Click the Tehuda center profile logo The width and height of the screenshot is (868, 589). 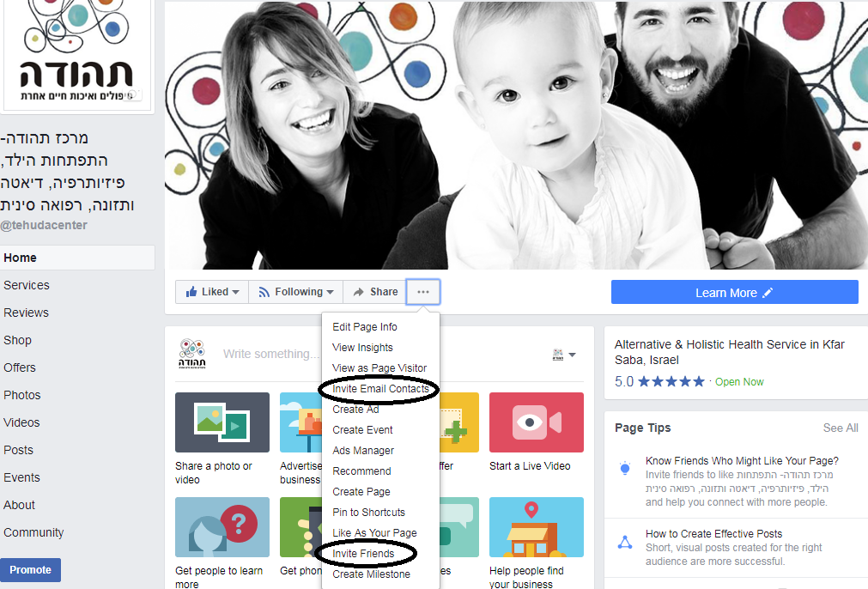click(78, 53)
